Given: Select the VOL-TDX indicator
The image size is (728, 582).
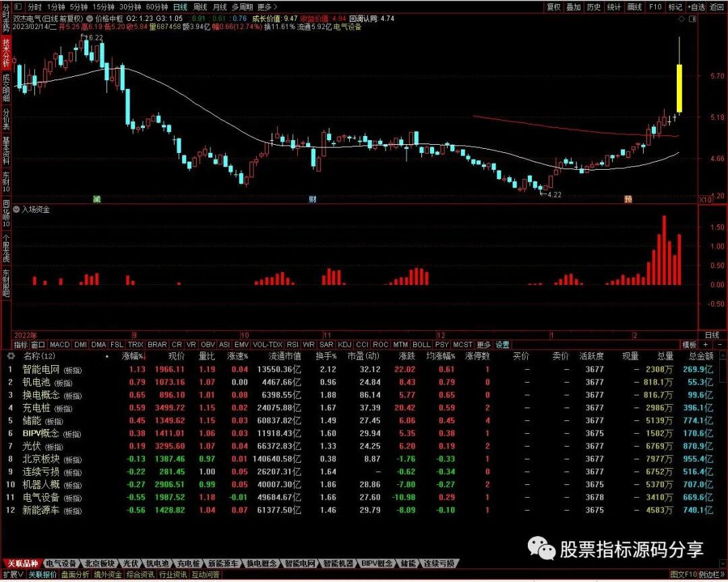Looking at the screenshot, I should pyautogui.click(x=268, y=345).
